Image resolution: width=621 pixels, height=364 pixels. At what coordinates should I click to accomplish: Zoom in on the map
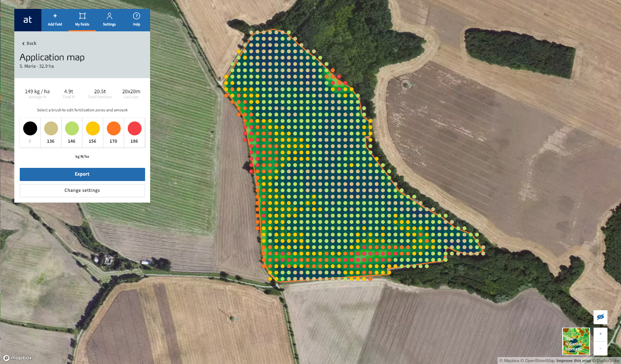tap(600, 334)
